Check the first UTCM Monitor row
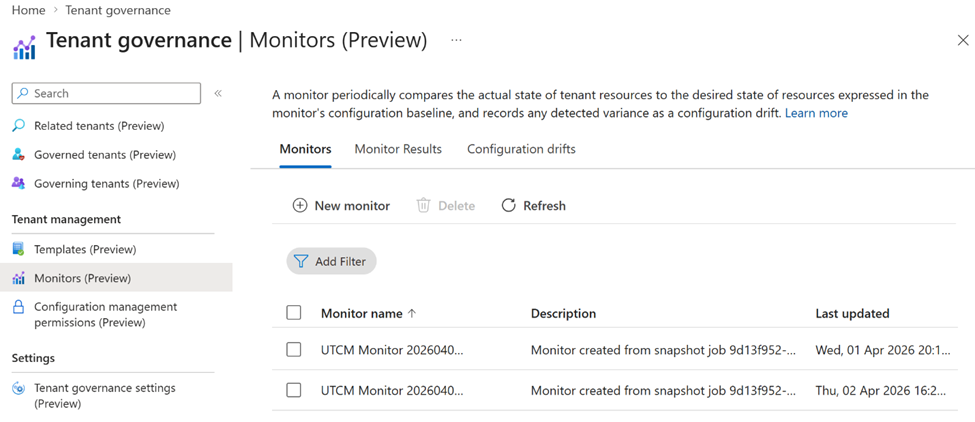Image resolution: width=975 pixels, height=422 pixels. [294, 350]
